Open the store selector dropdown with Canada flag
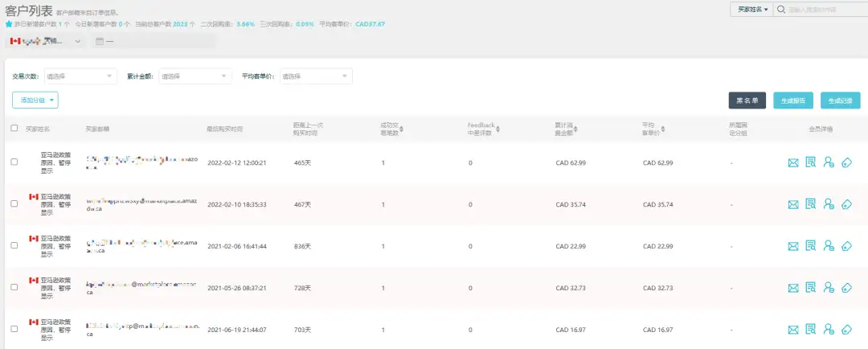868x349 pixels. [x=45, y=41]
